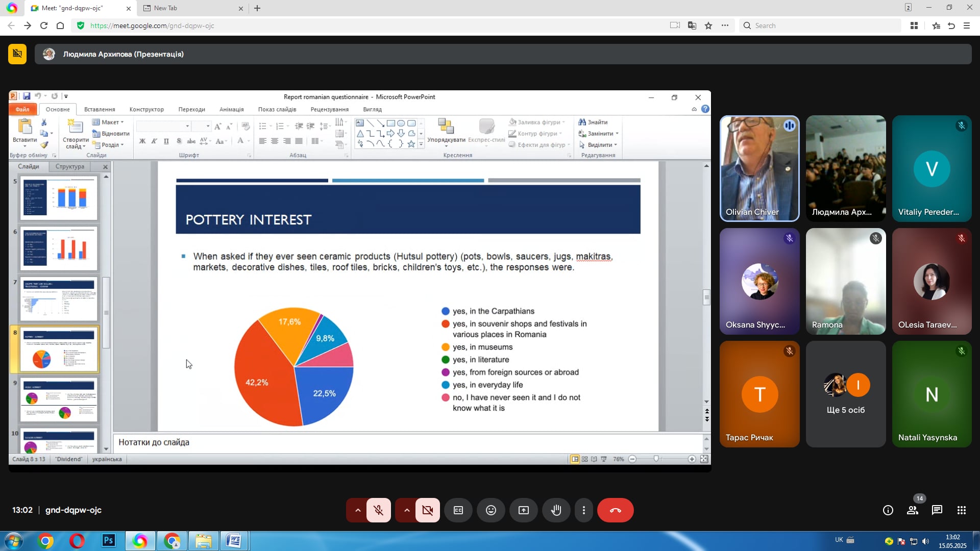Toggle underline П formatting
980x551 pixels.
166,141
